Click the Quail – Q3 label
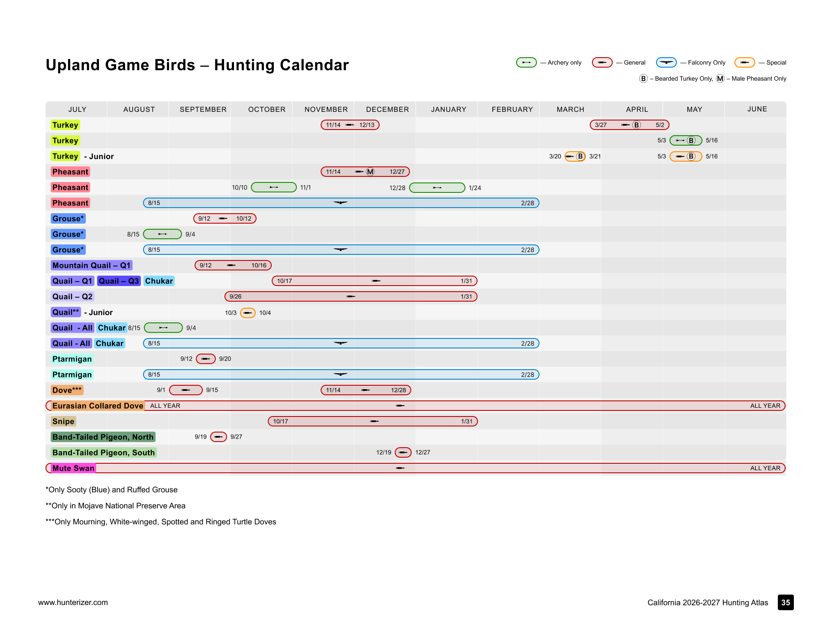This screenshot has width=832, height=644. point(119,281)
